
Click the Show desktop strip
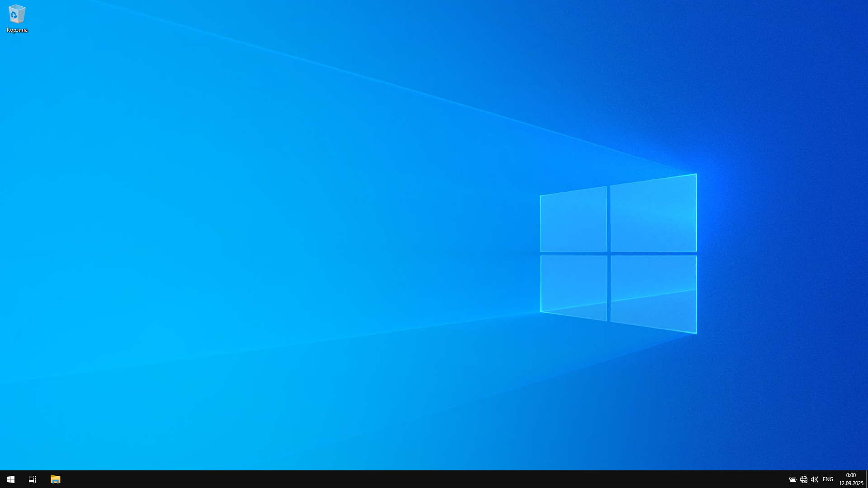click(x=867, y=479)
